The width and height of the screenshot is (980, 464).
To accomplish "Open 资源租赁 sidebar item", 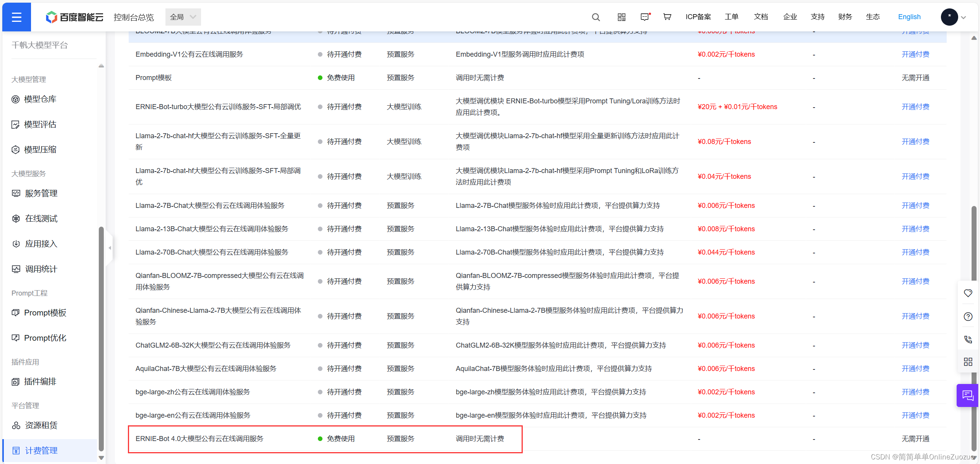I will pos(35,425).
